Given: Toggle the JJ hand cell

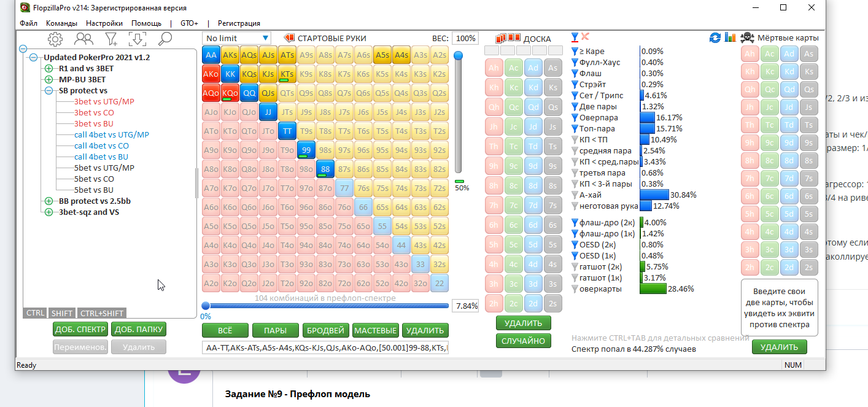Looking at the screenshot, I should pyautogui.click(x=268, y=112).
